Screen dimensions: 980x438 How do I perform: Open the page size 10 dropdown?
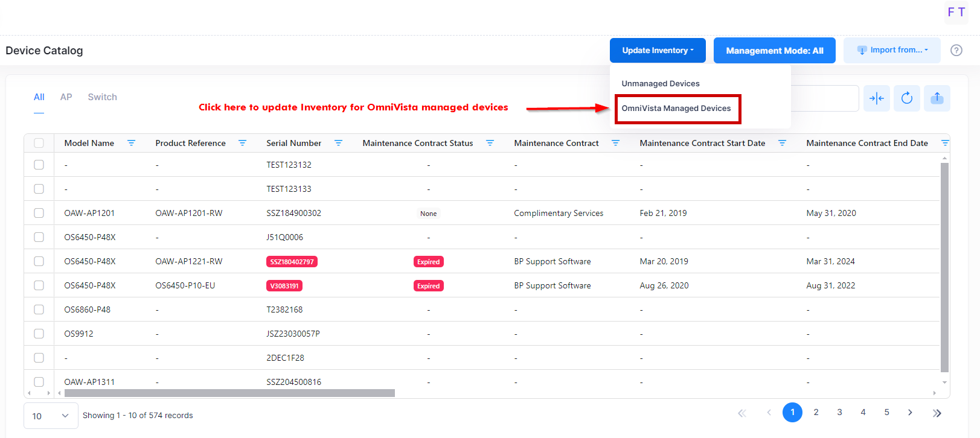(51, 416)
